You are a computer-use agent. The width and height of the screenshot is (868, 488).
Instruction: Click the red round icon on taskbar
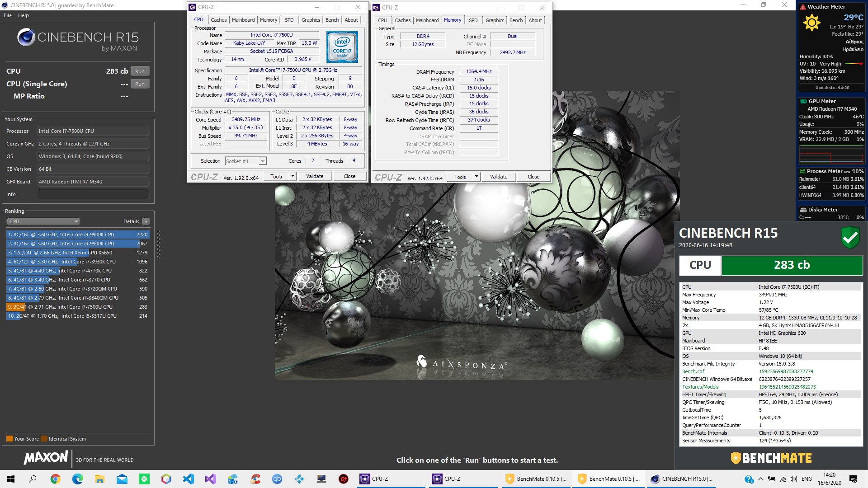(344, 479)
